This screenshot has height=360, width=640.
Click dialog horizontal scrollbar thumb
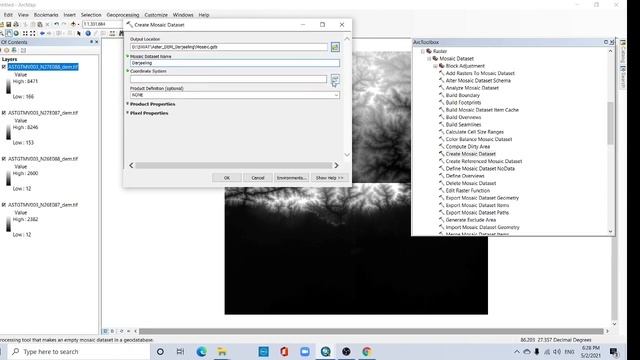click(233, 165)
